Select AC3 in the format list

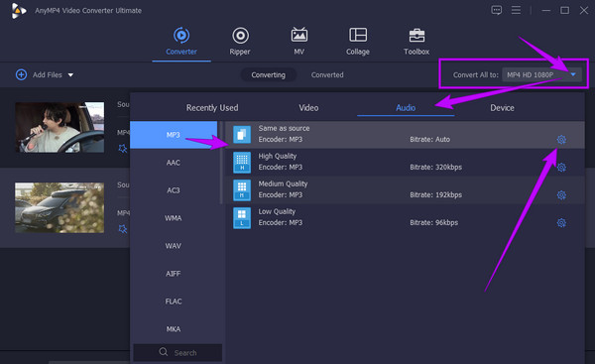click(174, 190)
